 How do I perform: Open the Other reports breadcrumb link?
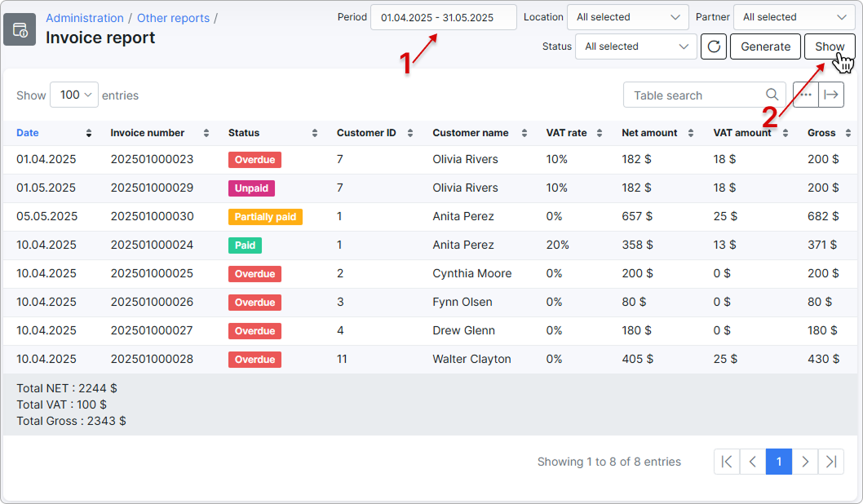pos(174,18)
